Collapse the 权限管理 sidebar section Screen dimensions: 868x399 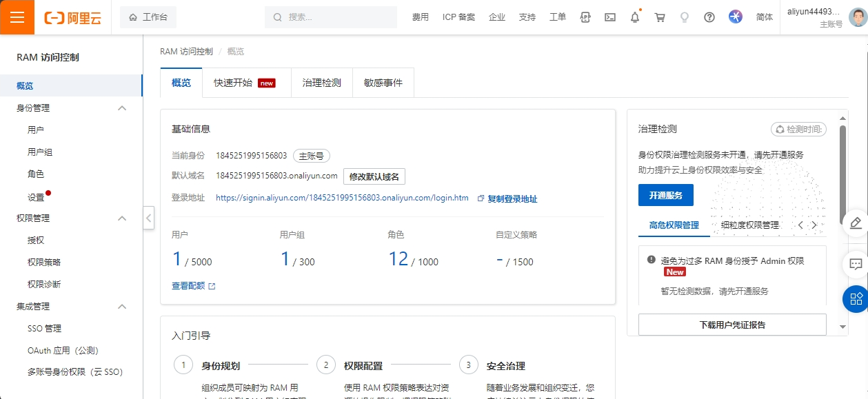click(x=122, y=218)
